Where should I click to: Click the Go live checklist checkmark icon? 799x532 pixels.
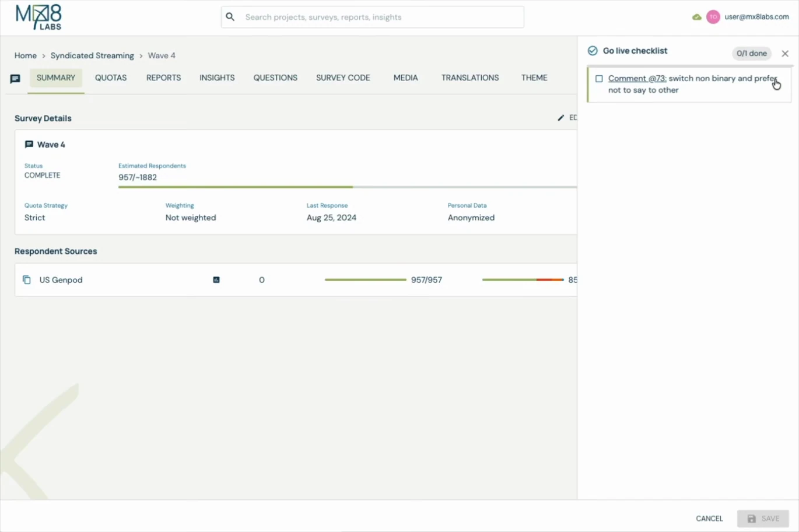593,51
